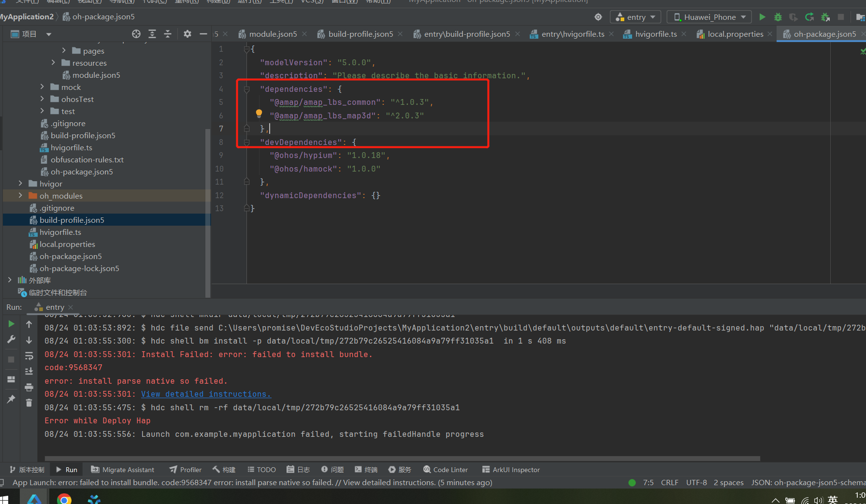The width and height of the screenshot is (866, 504).
Task: Open the run configuration wrench icon in Run panel
Action: (x=11, y=340)
